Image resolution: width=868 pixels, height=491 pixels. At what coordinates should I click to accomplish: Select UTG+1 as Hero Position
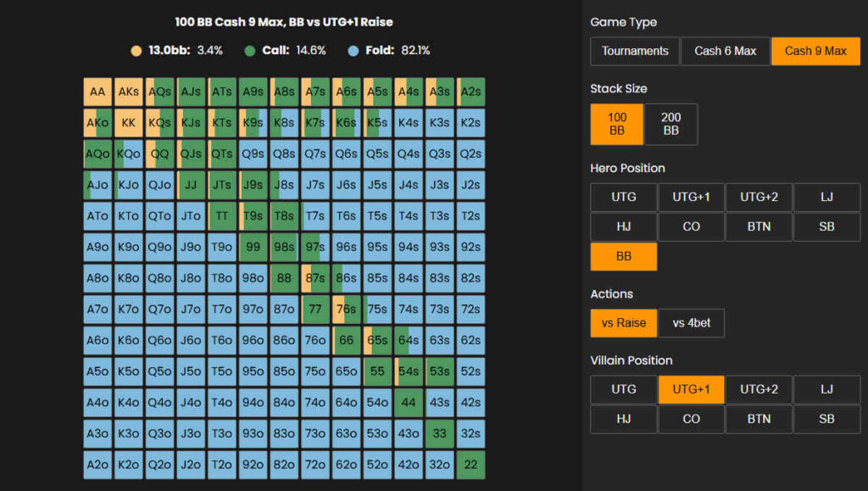(x=692, y=197)
